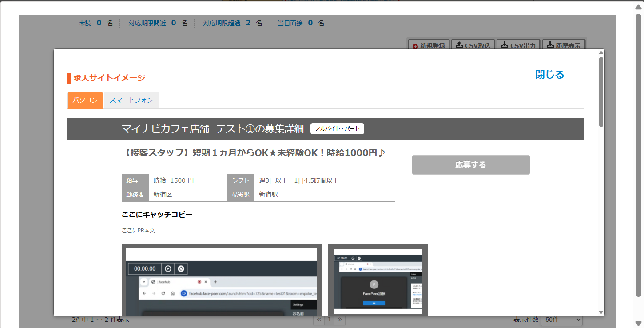
Task: Click the CSV取込 upload icon button
Action: pyautogui.click(x=473, y=45)
